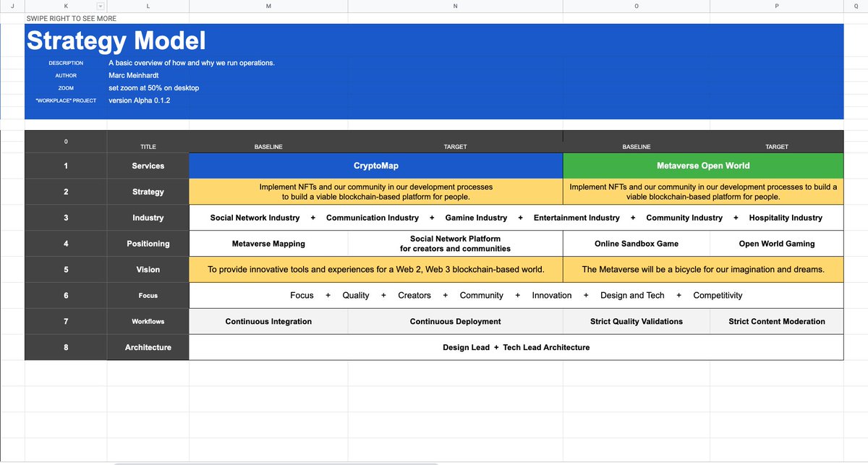
Task: Click the 'Strategy' row title
Action: 148,192
